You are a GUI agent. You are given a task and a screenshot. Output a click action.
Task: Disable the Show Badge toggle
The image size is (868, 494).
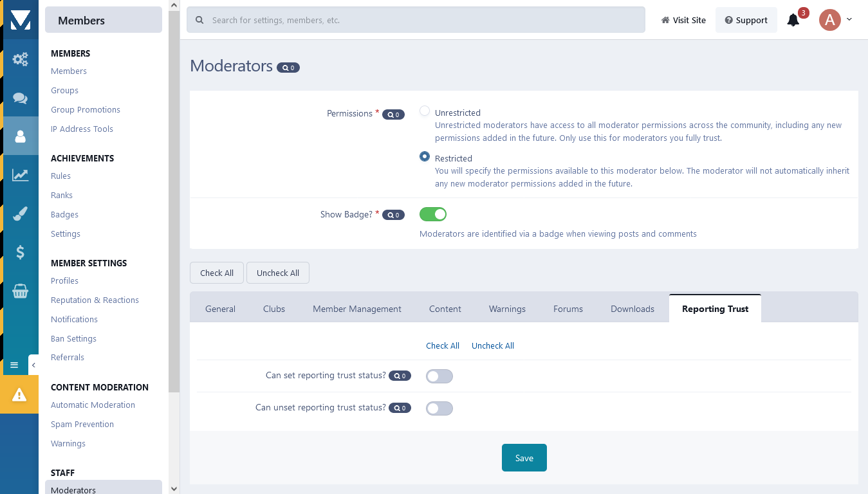pos(433,214)
